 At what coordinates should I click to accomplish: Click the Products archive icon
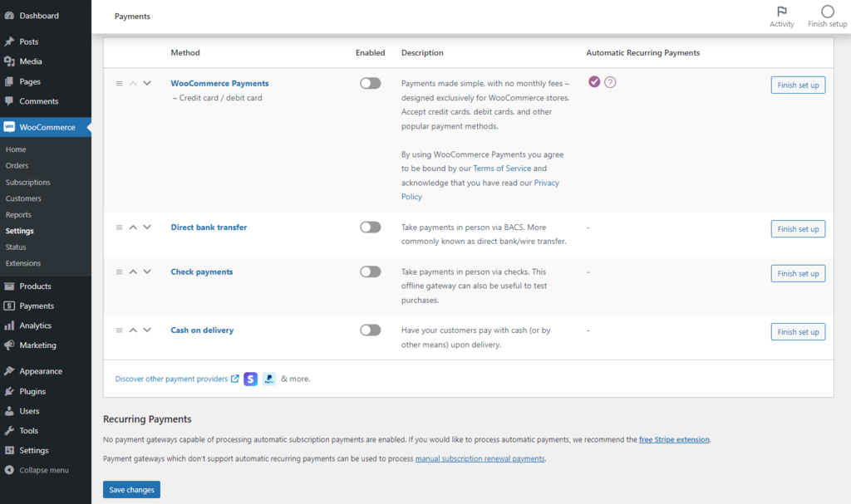click(9, 286)
